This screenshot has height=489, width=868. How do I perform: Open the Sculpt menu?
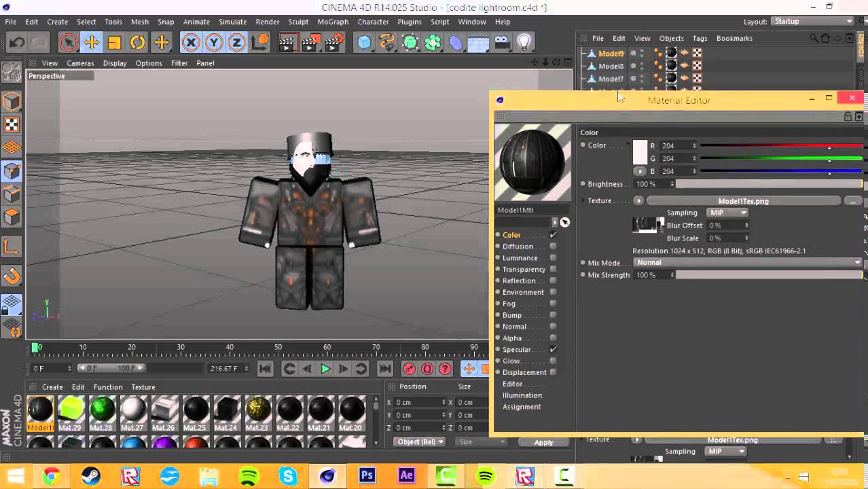click(298, 22)
